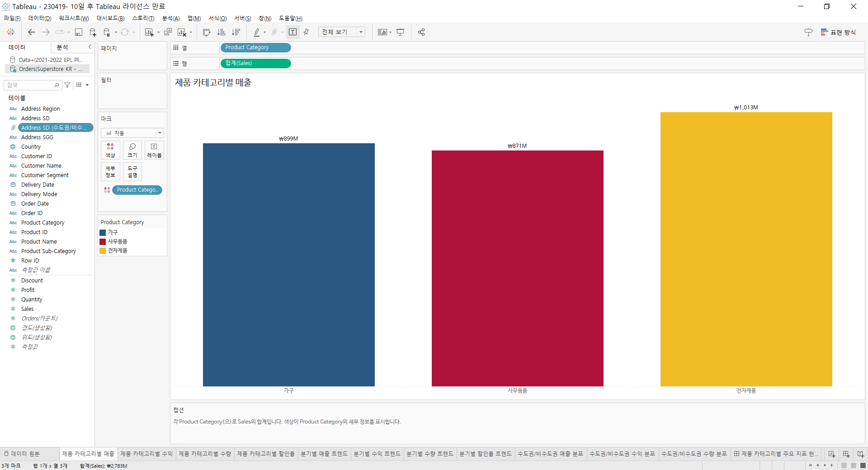The width and height of the screenshot is (868, 470).
Task: Open the Show Me panel
Action: [x=839, y=32]
